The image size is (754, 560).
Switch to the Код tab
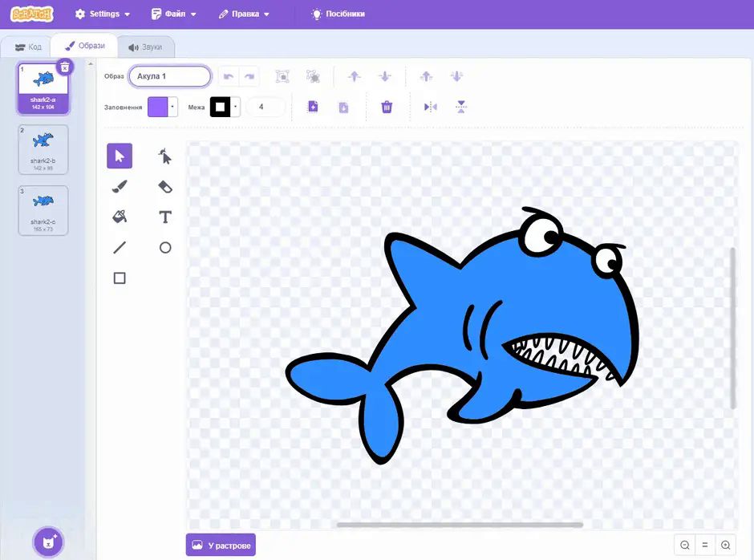pos(28,47)
